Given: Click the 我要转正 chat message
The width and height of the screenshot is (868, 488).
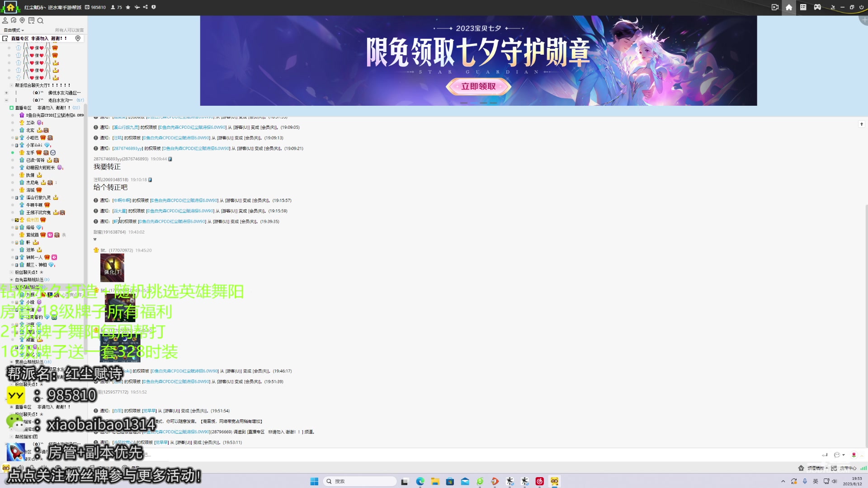Looking at the screenshot, I should point(107,167).
